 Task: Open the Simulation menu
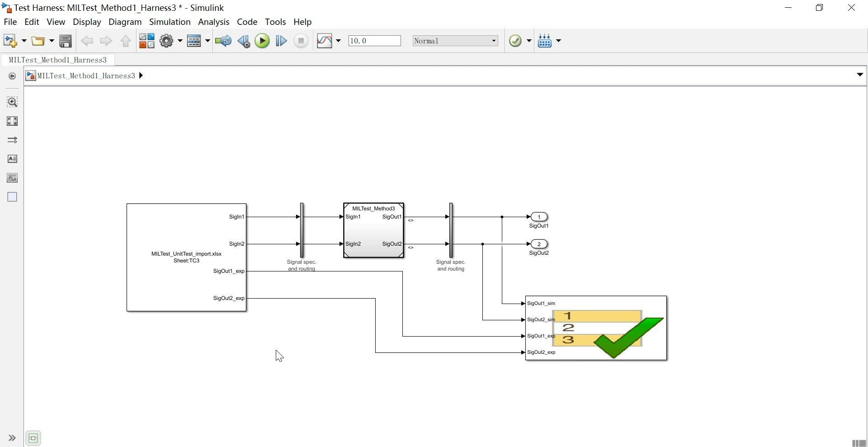click(170, 22)
